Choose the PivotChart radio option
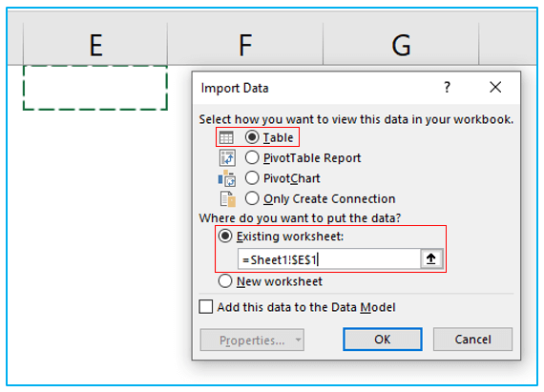The width and height of the screenshot is (544, 392). click(x=252, y=178)
